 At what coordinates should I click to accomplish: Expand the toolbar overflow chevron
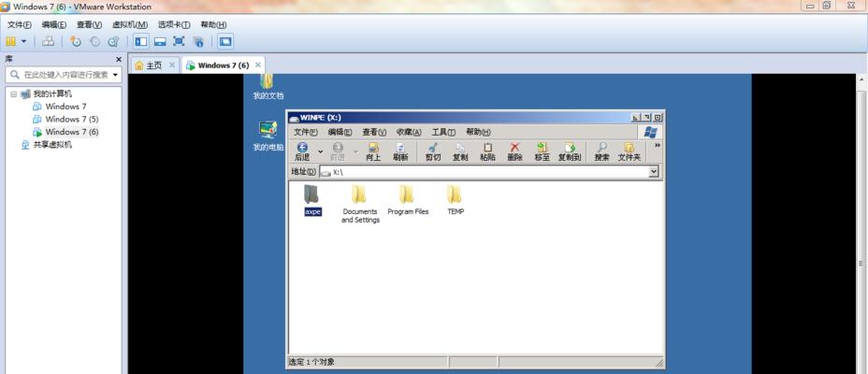(658, 146)
